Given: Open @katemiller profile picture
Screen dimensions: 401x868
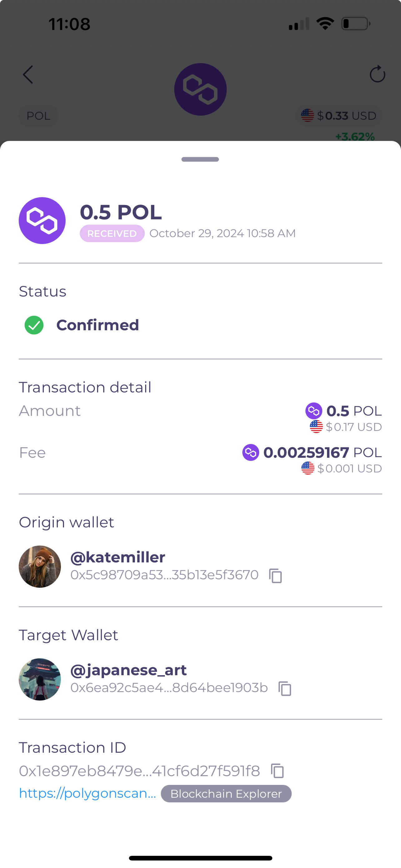Looking at the screenshot, I should [40, 566].
